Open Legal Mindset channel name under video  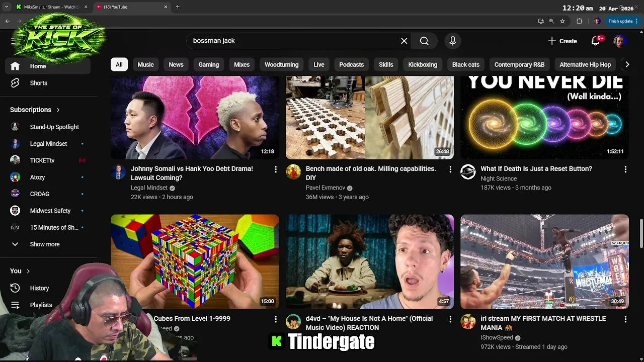point(149,188)
